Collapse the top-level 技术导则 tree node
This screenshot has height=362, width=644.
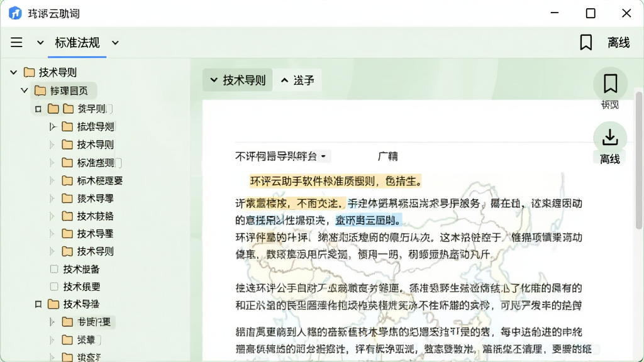pos(14,72)
